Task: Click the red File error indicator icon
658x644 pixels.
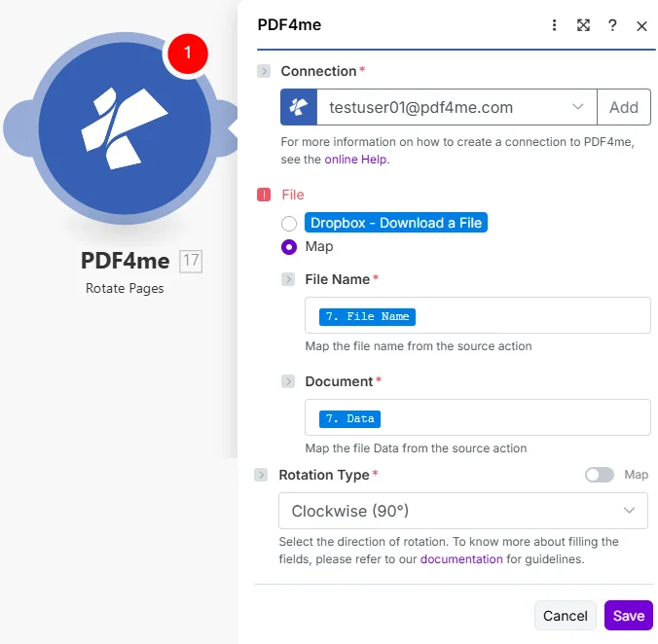Action: pos(264,195)
